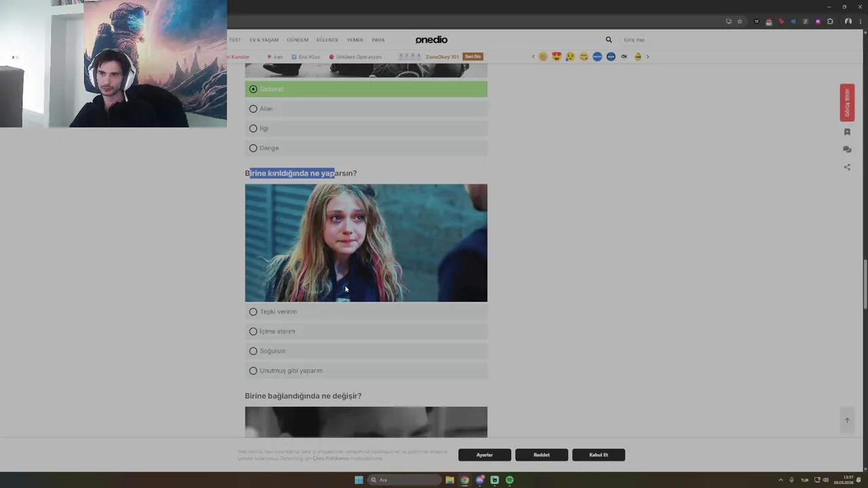
Task: Click the save bookmark icon in right sidebar
Action: tap(847, 132)
